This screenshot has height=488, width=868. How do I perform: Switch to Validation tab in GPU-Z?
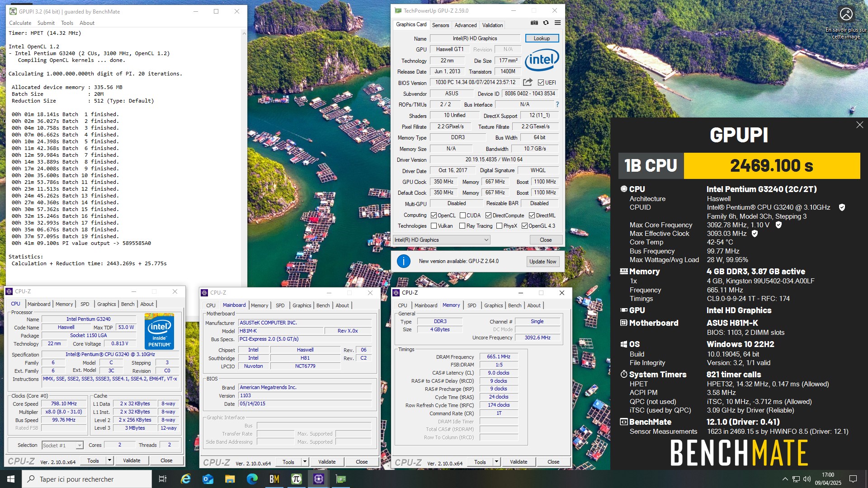492,25
